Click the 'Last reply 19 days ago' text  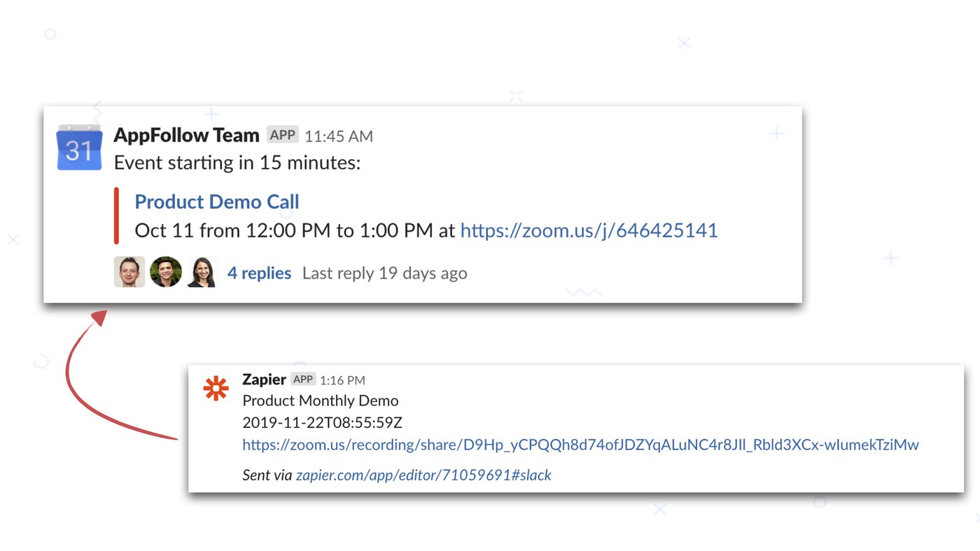(384, 273)
